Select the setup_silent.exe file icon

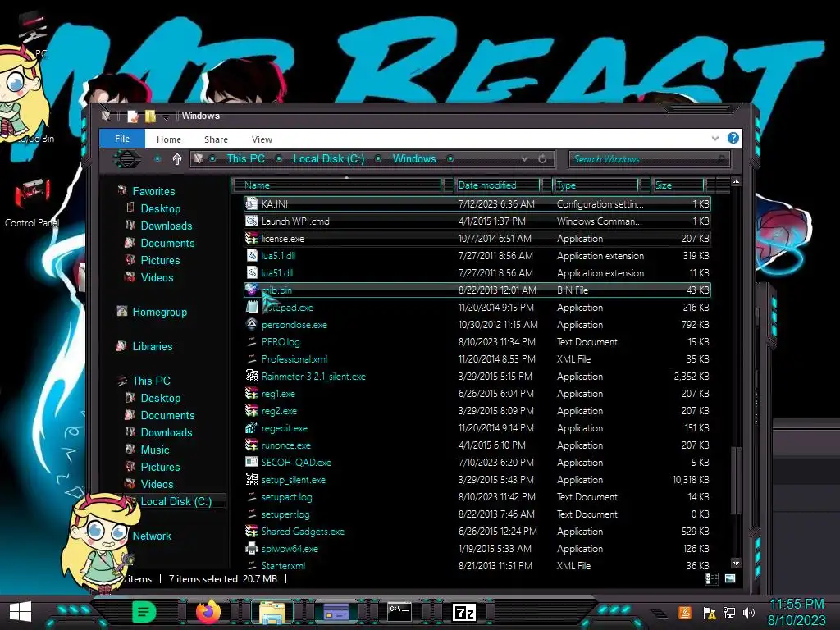pos(251,479)
